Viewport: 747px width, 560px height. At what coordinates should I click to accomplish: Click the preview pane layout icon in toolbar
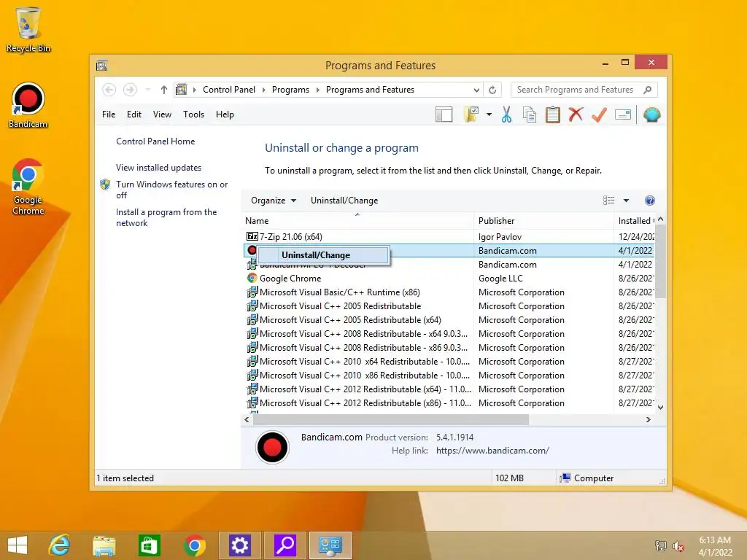coord(444,114)
